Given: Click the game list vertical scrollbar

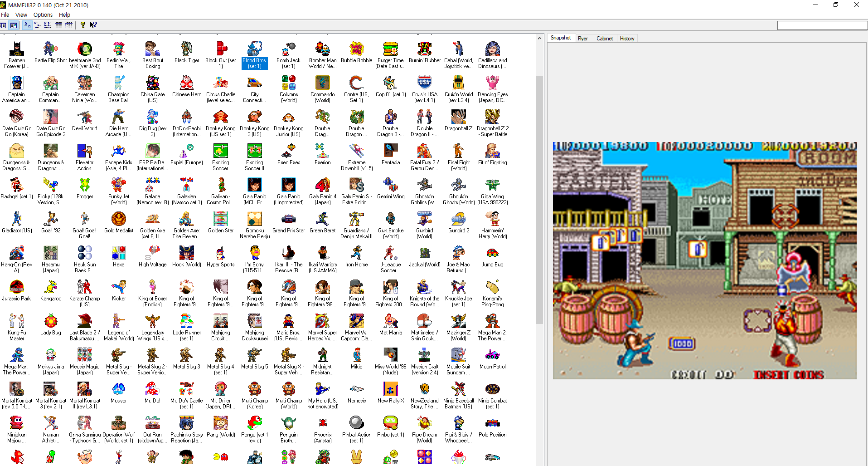Looking at the screenshot, I should coord(539,200).
